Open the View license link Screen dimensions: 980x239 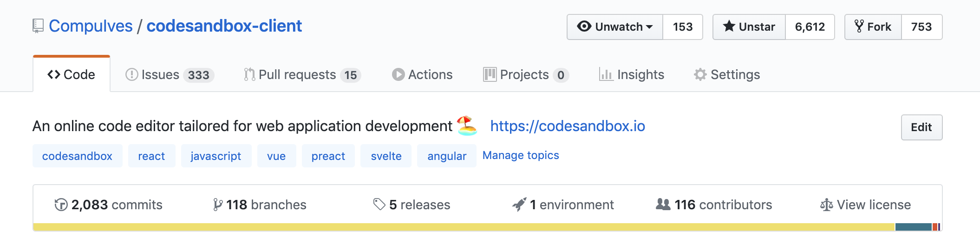pyautogui.click(x=866, y=205)
